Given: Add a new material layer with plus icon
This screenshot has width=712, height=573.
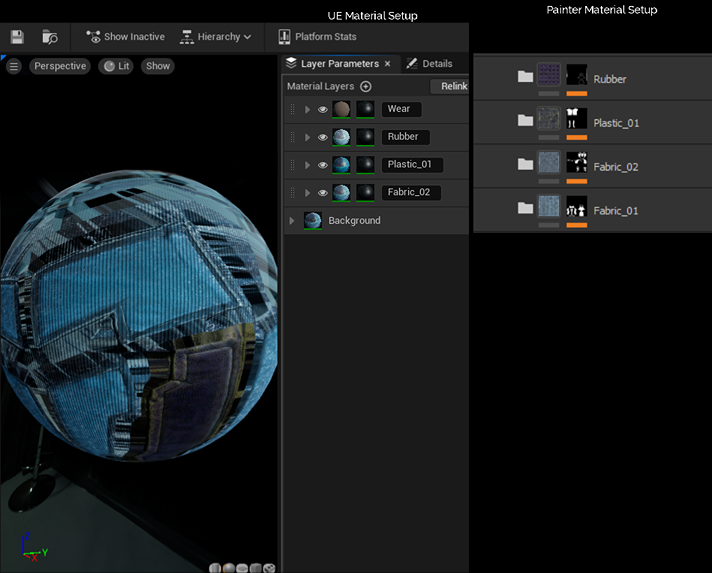Looking at the screenshot, I should tap(365, 87).
